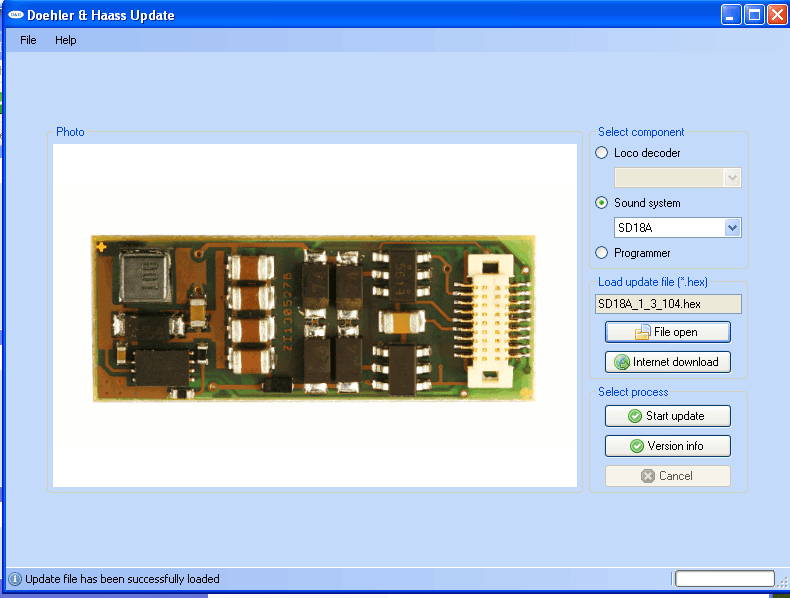Click the greyed-out Cancel button
790x598 pixels.
point(668,476)
